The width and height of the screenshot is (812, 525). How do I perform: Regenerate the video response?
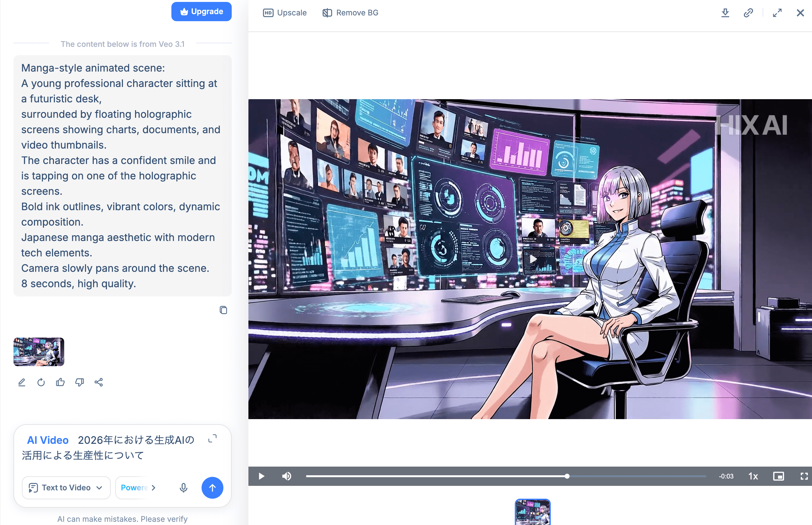coord(41,382)
